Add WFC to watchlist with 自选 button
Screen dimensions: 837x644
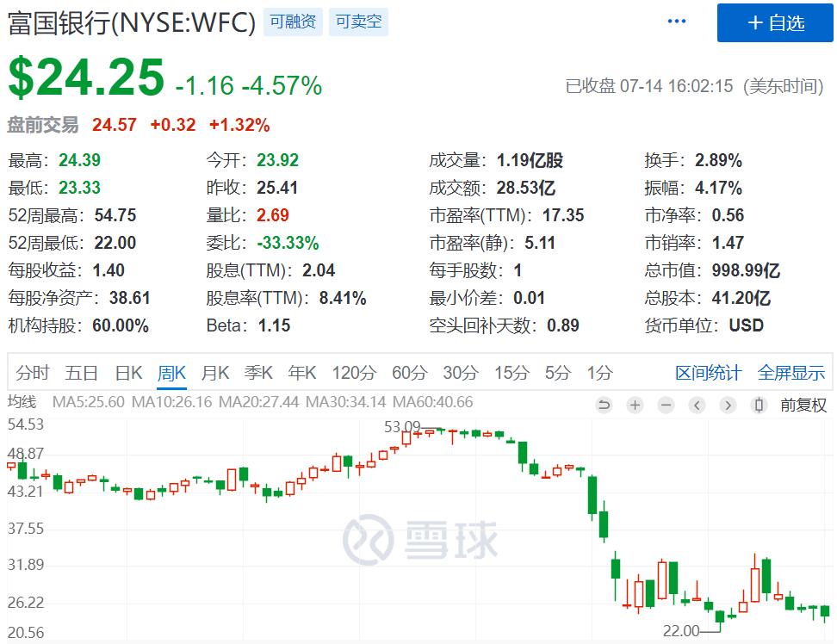click(x=775, y=22)
